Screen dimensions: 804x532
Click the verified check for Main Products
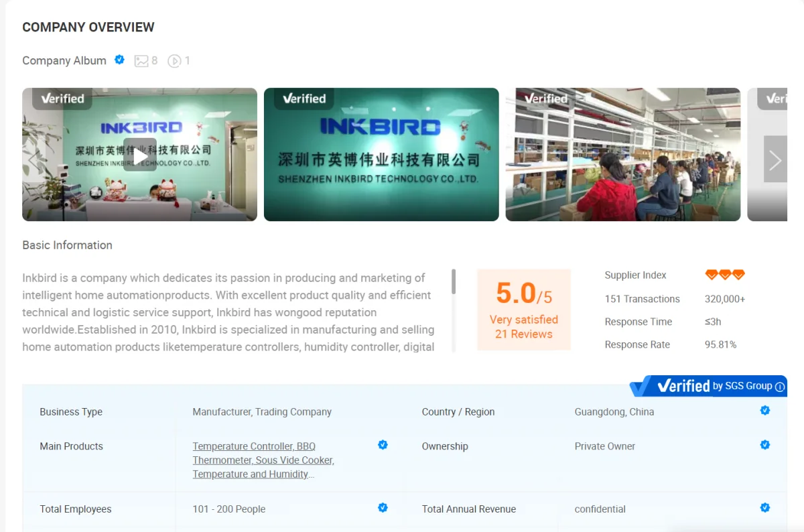[383, 445]
